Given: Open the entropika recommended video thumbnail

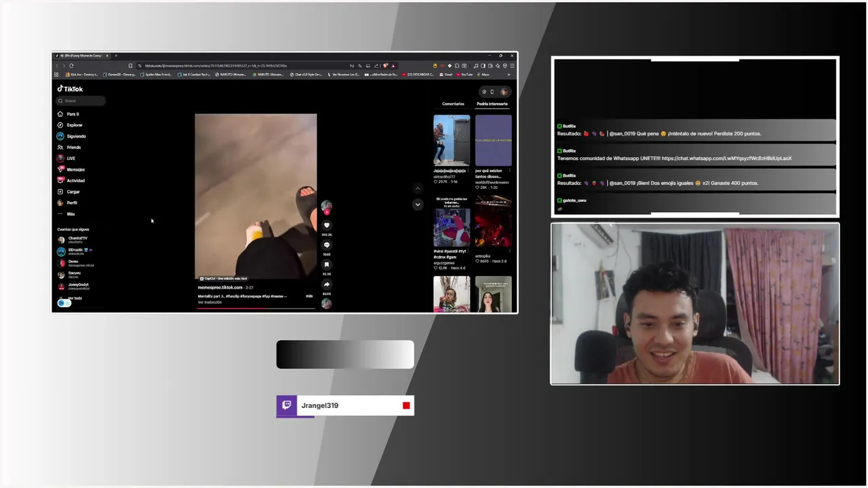Looking at the screenshot, I should 493,222.
